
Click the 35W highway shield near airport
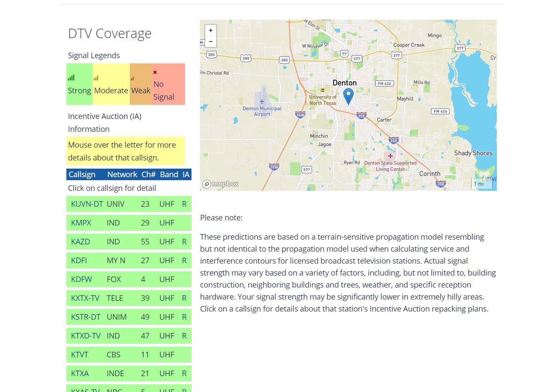[x=300, y=115]
